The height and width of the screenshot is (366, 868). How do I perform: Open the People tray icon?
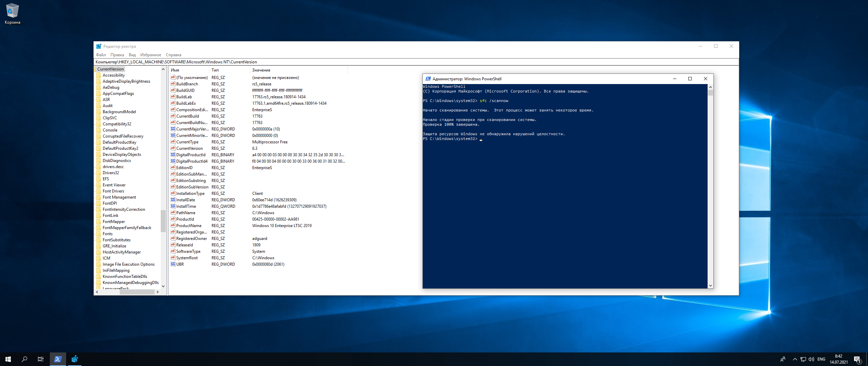pos(783,359)
